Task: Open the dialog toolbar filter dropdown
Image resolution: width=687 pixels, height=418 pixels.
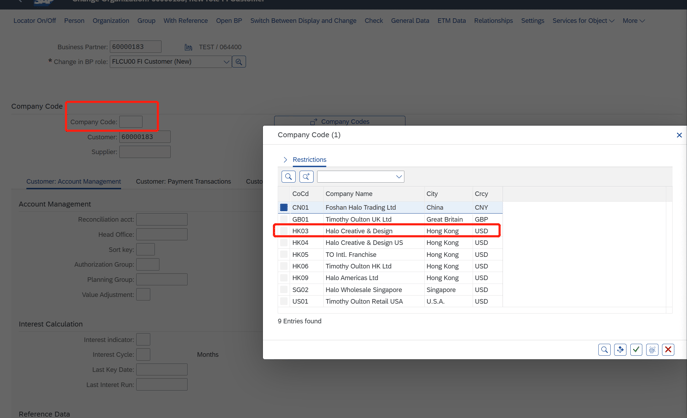Action: (398, 177)
